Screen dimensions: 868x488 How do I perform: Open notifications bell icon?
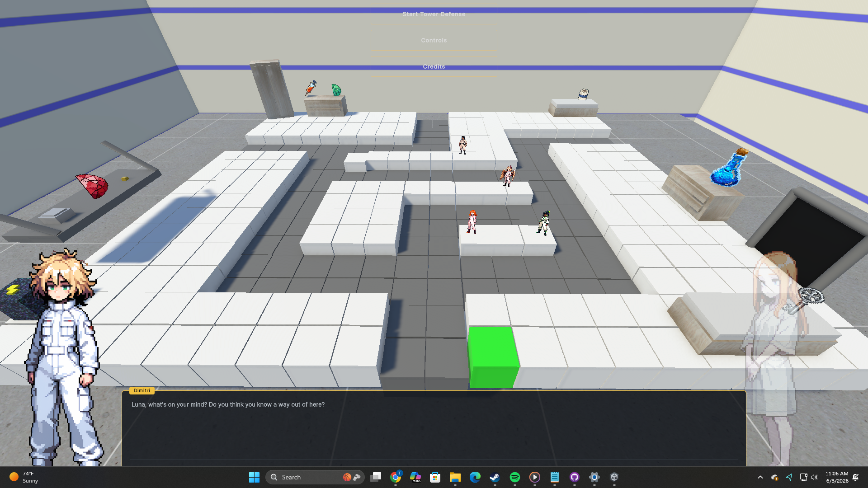856,477
